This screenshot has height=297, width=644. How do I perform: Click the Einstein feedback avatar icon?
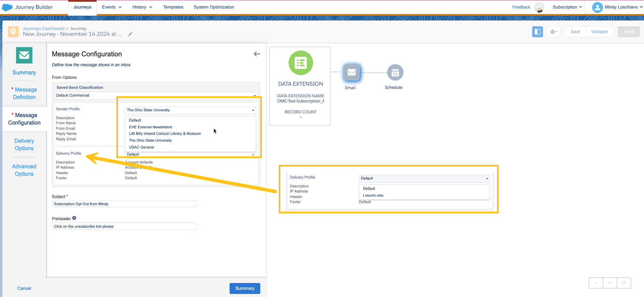click(x=539, y=8)
